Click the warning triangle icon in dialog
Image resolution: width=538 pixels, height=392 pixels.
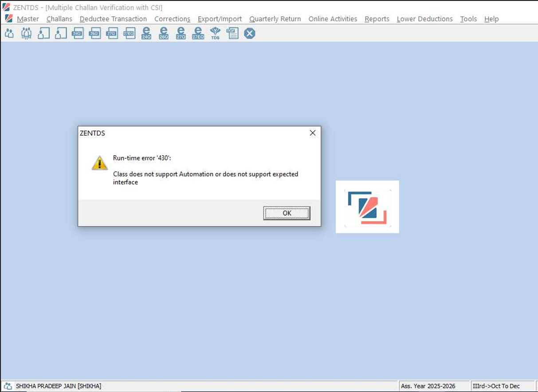[100, 163]
